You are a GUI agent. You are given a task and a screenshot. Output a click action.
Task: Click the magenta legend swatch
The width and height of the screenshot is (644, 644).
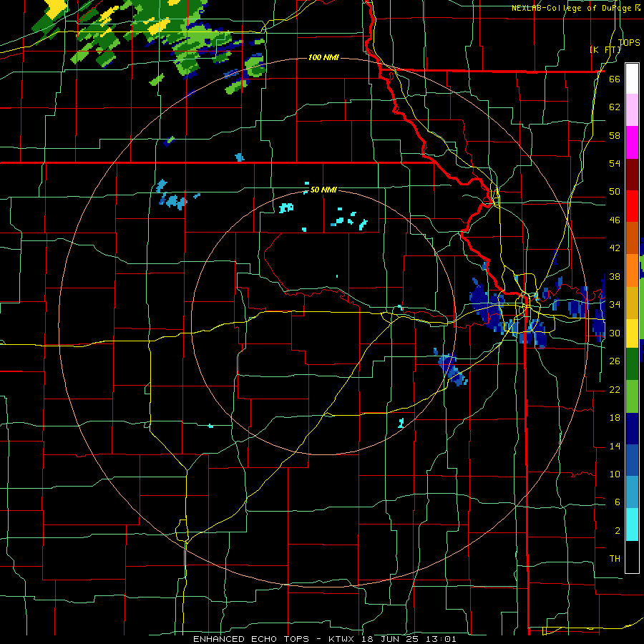point(632,142)
